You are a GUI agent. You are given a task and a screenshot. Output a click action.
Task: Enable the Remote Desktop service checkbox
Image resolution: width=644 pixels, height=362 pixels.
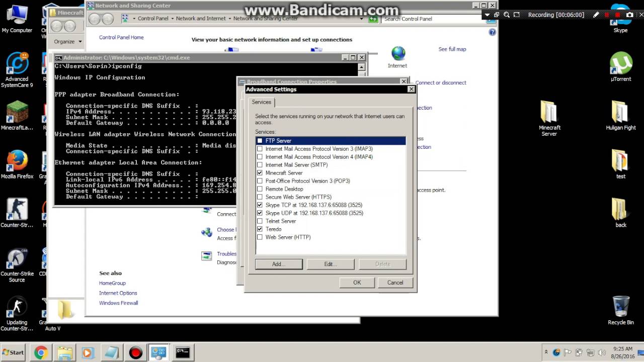click(260, 189)
